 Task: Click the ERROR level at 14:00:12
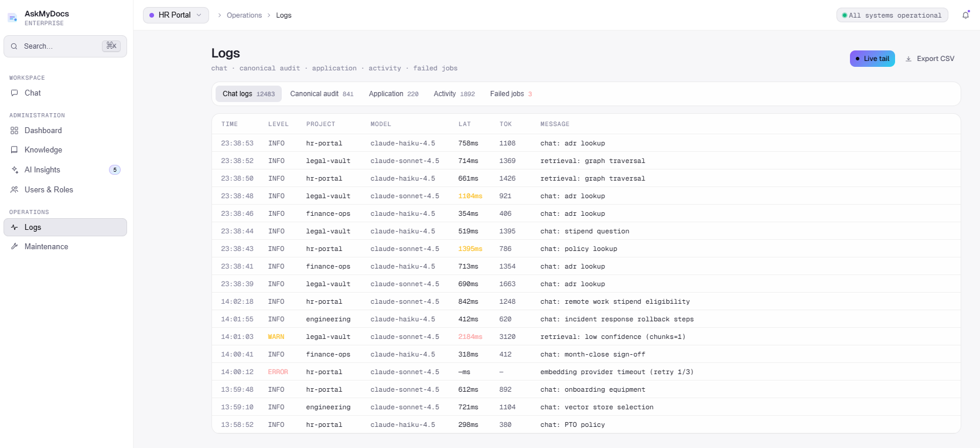[x=278, y=372]
